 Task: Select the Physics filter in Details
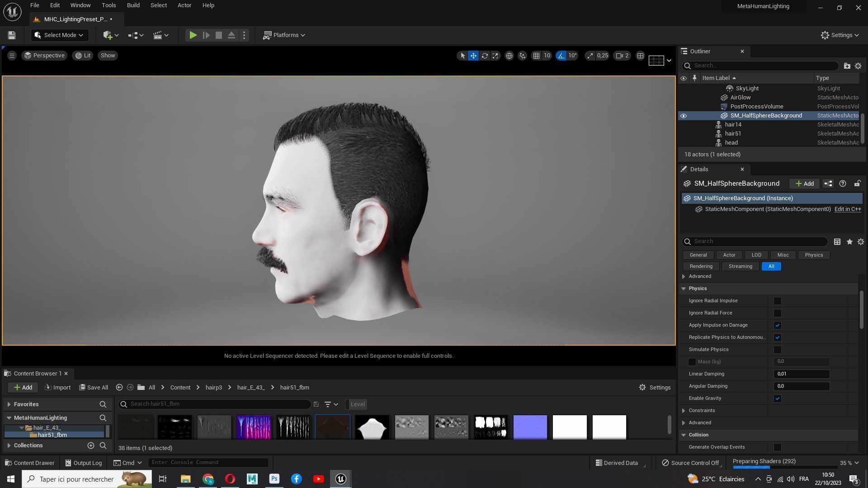click(814, 255)
